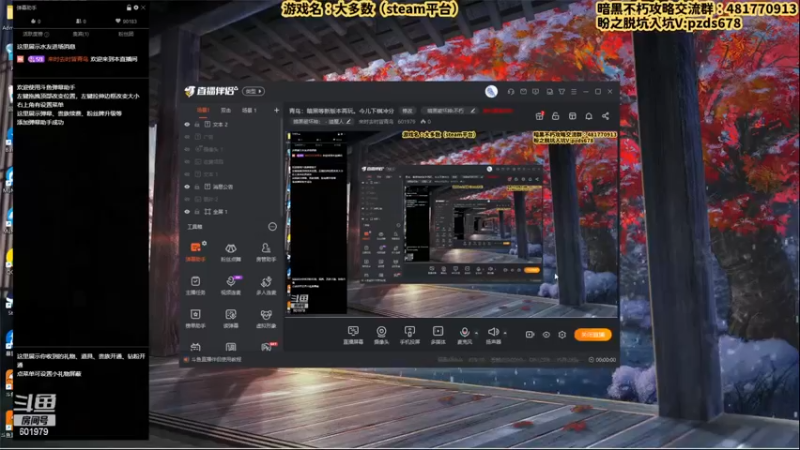Toggle visibility of the seventh source row
This screenshot has height=450, width=800.
pyautogui.click(x=187, y=199)
